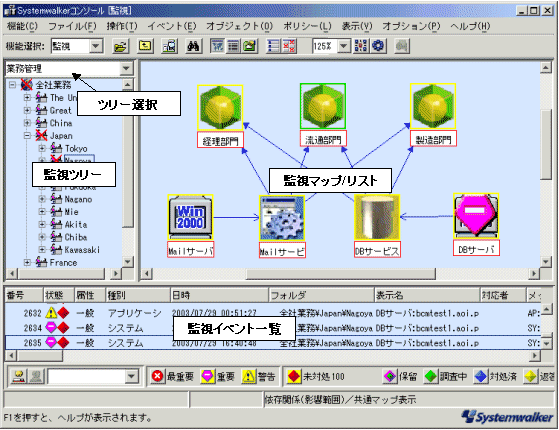559x430 pixels.
Task: Open the イベント(E) menu
Action: point(172,26)
